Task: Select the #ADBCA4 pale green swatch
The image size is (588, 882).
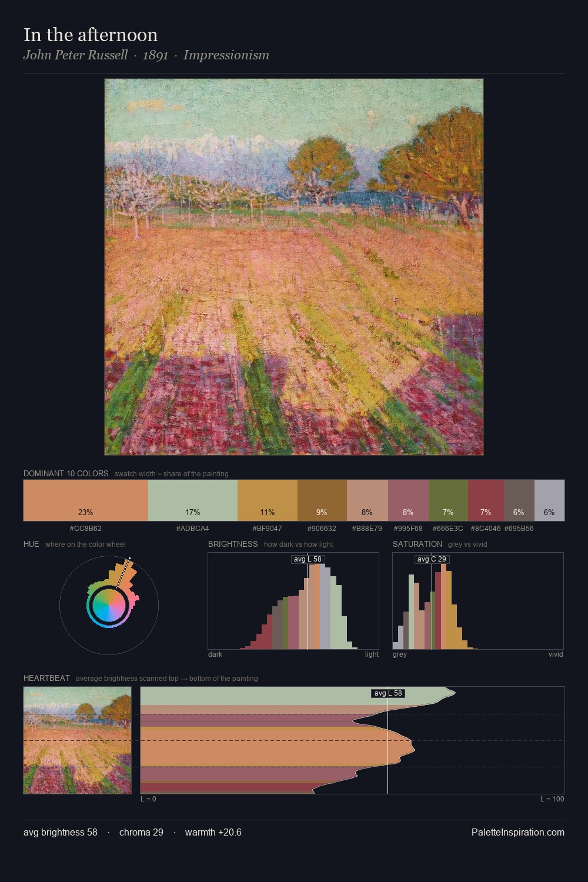Action: click(x=193, y=500)
